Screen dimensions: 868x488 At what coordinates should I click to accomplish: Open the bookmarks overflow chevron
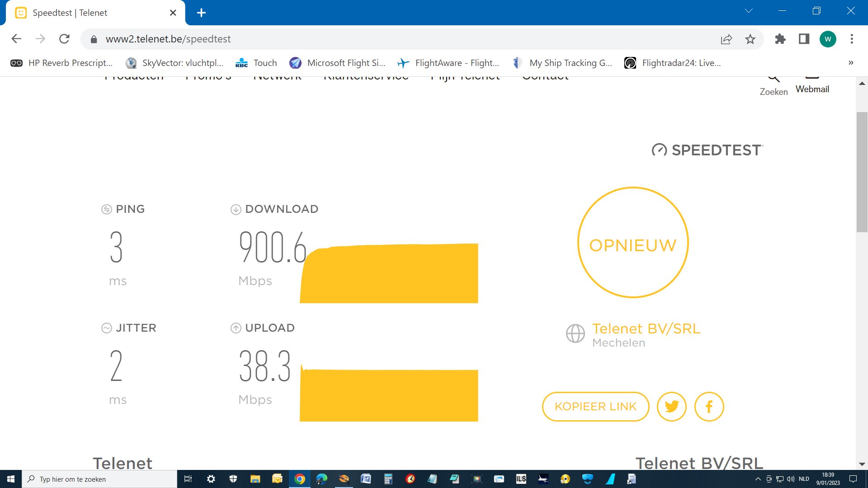pyautogui.click(x=851, y=63)
